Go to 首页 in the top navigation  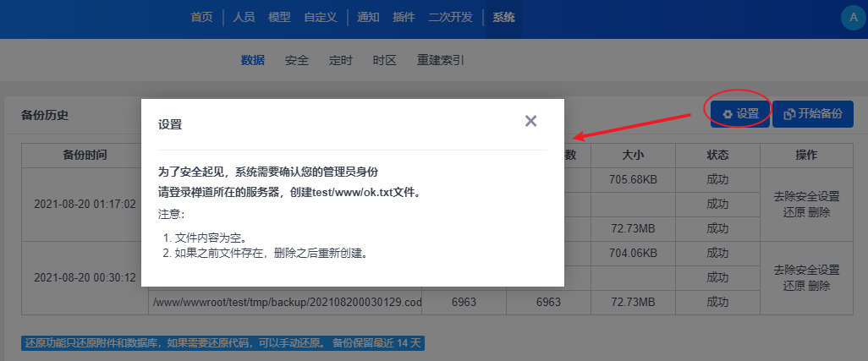201,18
